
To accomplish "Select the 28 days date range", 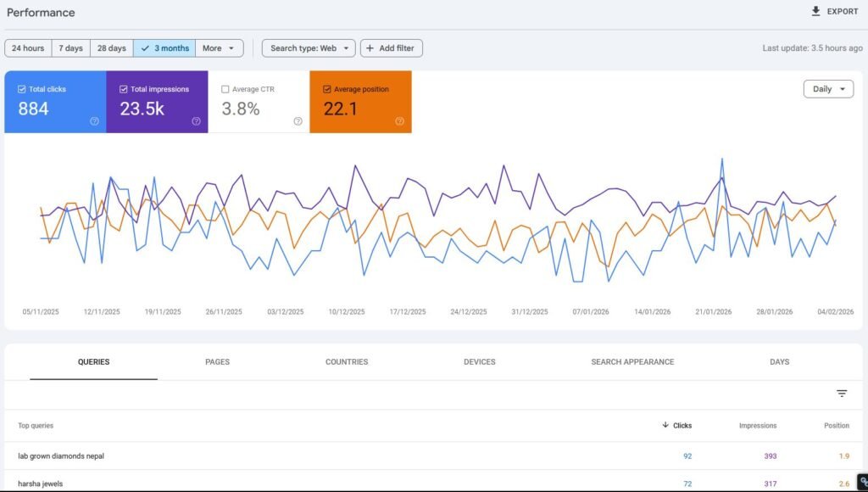I will [x=112, y=48].
